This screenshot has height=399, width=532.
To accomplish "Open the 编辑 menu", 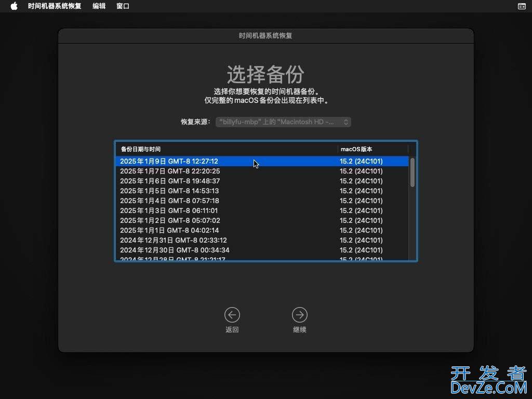I will tap(99, 6).
